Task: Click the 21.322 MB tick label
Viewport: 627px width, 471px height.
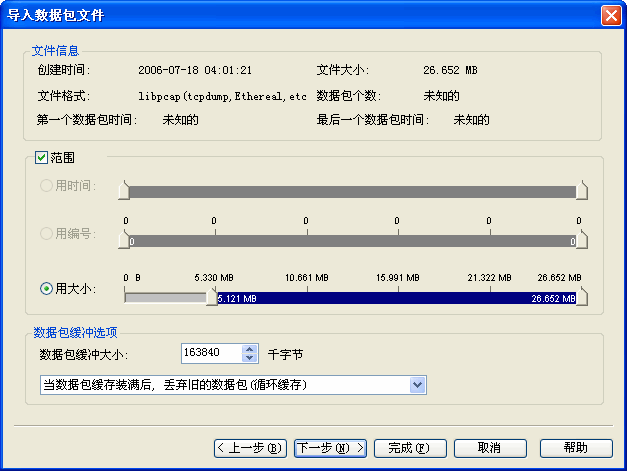Action: (x=489, y=277)
